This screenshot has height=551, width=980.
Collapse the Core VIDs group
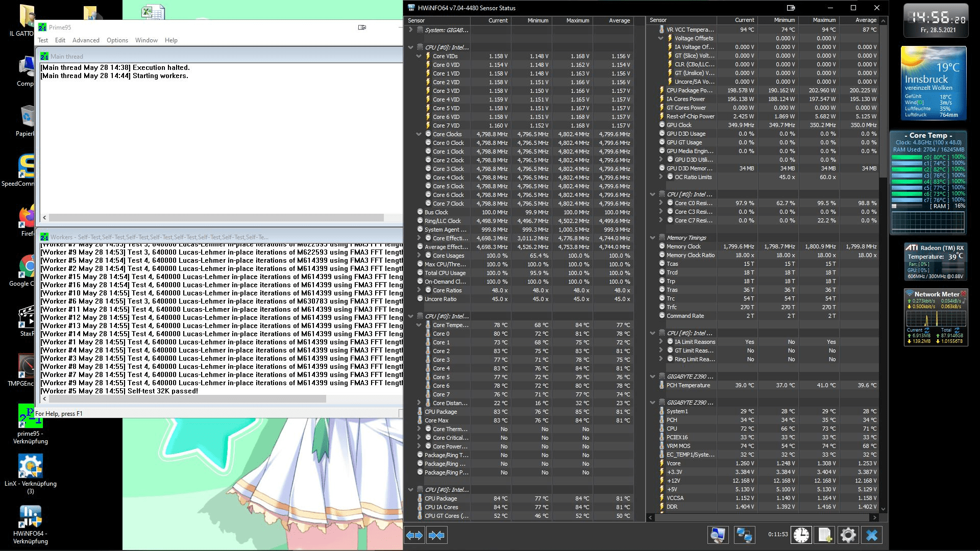pyautogui.click(x=419, y=56)
